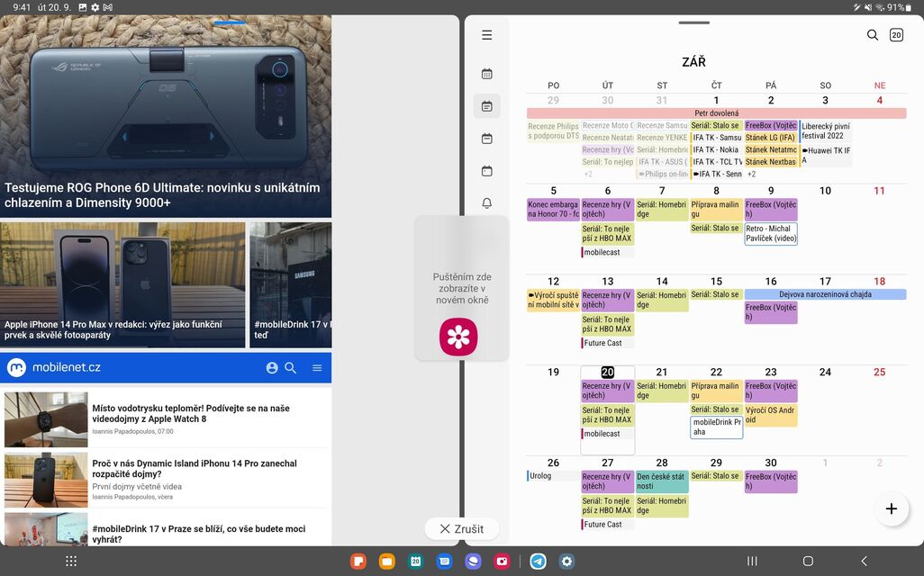Open Settings from the taskbar
Screen dimensions: 924x576
pyautogui.click(x=566, y=561)
